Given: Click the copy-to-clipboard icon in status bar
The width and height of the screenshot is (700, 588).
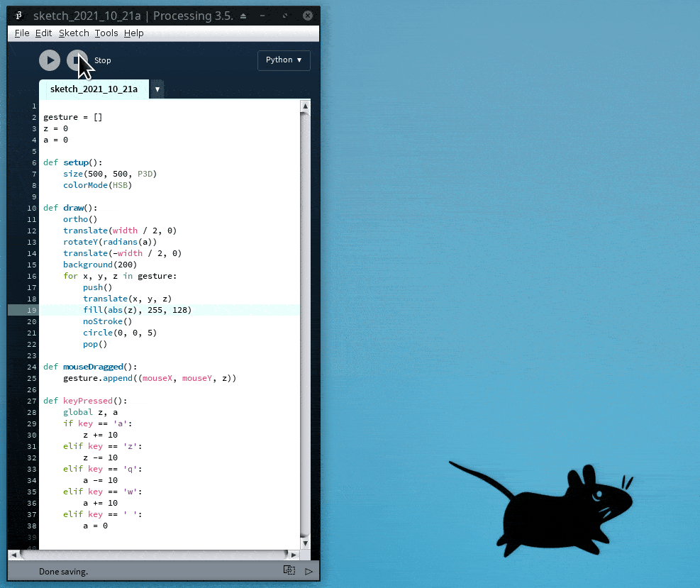Looking at the screenshot, I should [x=289, y=570].
